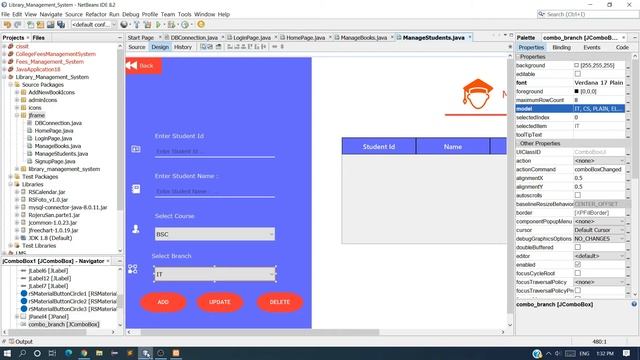
Task: Click the orange round icon in toolbar
Action: [201, 24]
